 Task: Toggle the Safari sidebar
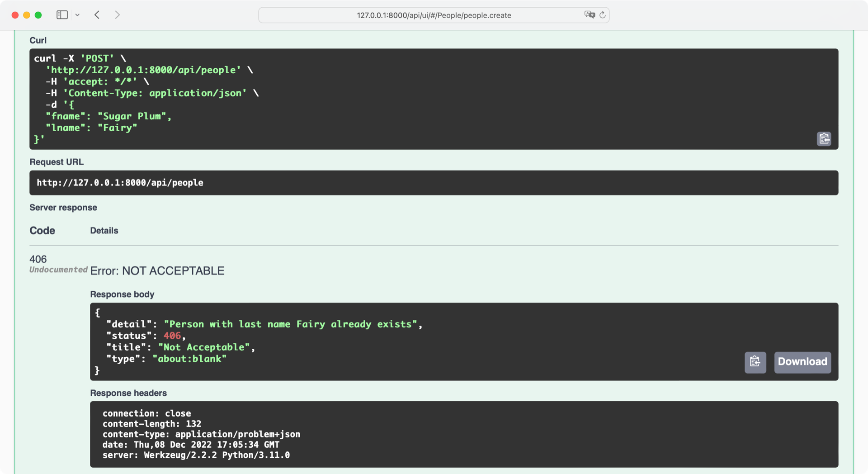(62, 14)
